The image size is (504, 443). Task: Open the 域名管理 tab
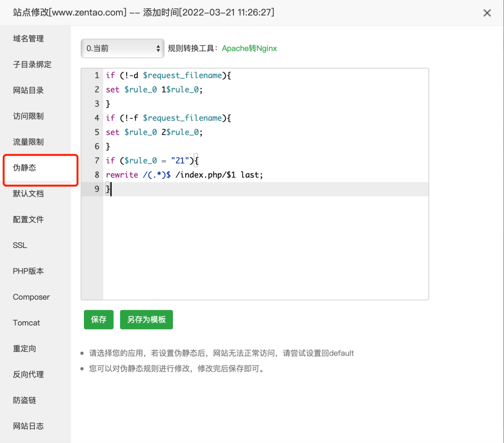(x=28, y=39)
